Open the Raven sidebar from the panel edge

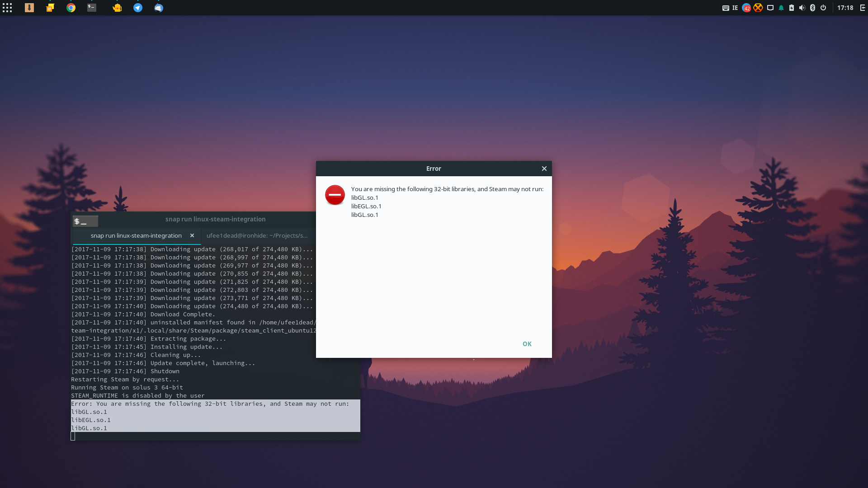coord(863,8)
